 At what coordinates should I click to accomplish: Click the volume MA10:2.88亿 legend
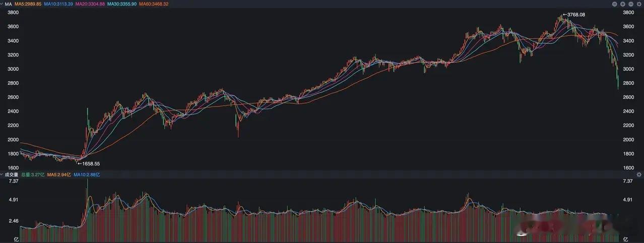pos(87,174)
